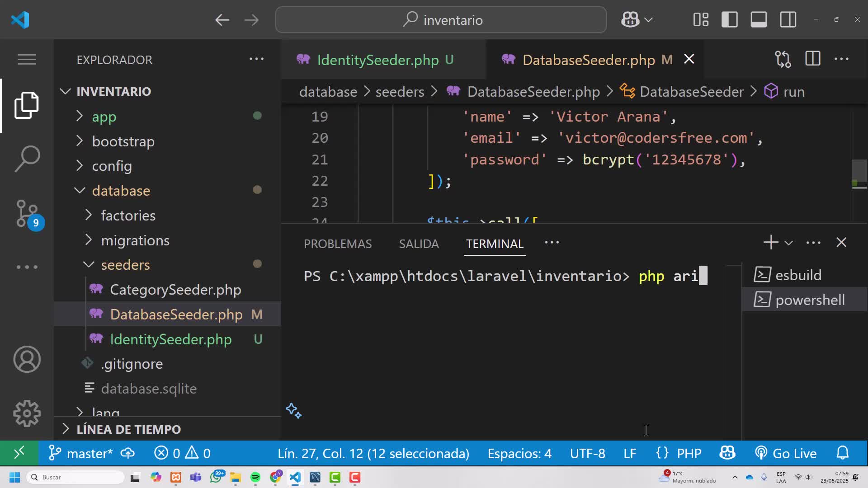Close the DatabaseSeeder.php tab

click(x=689, y=59)
